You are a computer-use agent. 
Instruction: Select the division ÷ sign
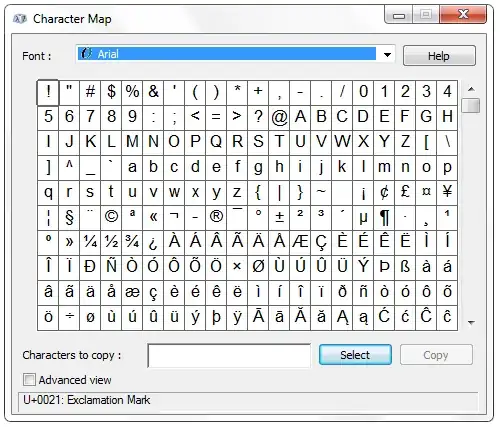tap(69, 318)
